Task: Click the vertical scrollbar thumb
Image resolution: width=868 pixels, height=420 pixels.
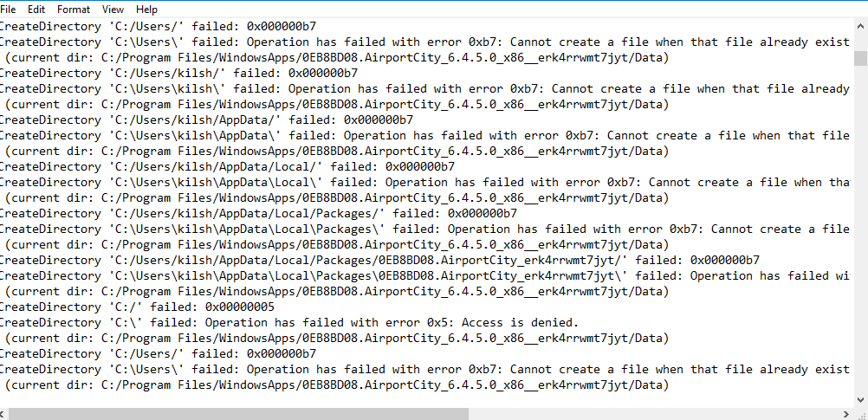Action: pyautogui.click(x=860, y=58)
